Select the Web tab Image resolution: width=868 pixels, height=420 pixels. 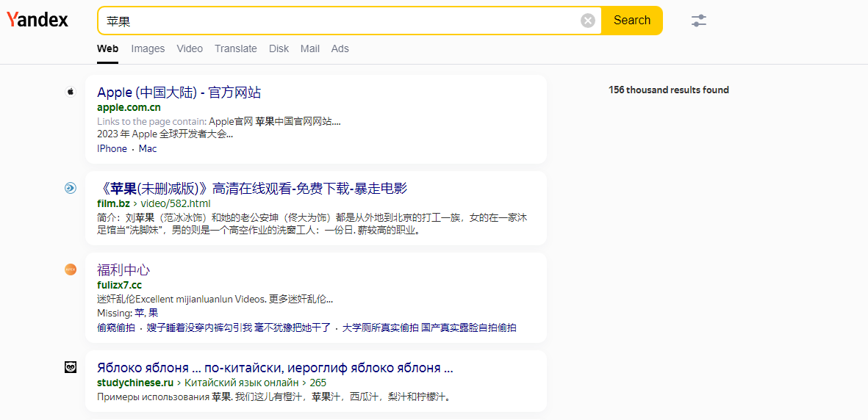click(107, 48)
